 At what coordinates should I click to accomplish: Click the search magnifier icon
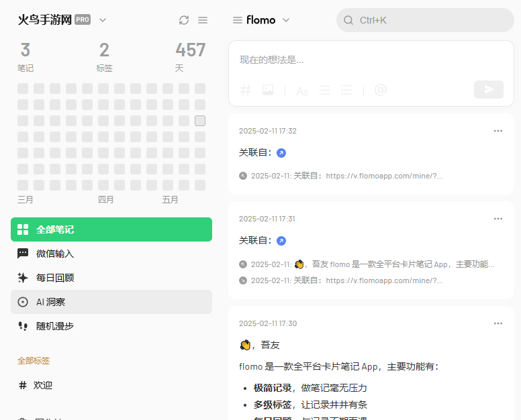click(x=348, y=20)
